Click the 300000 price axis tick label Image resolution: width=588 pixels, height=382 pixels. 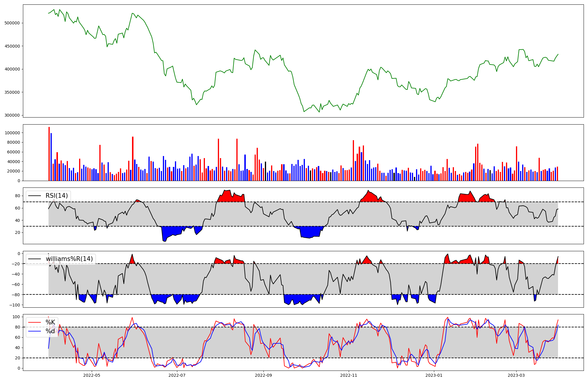click(12, 115)
